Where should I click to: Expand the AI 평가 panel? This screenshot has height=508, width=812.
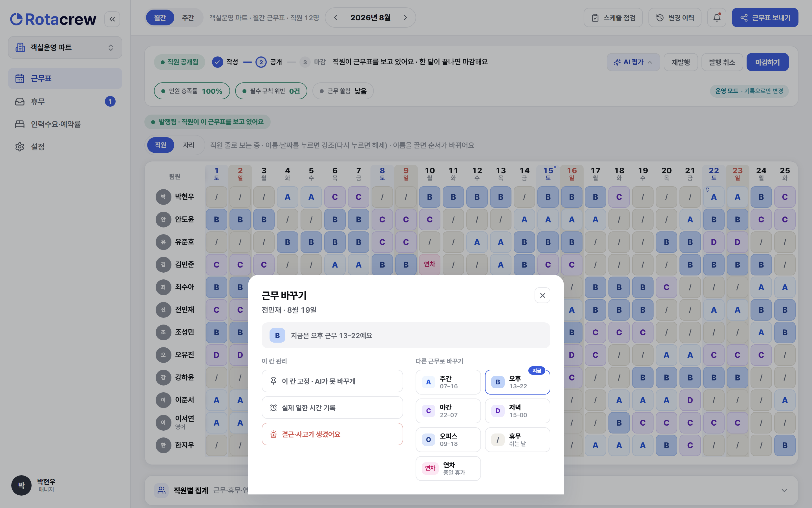coord(633,62)
